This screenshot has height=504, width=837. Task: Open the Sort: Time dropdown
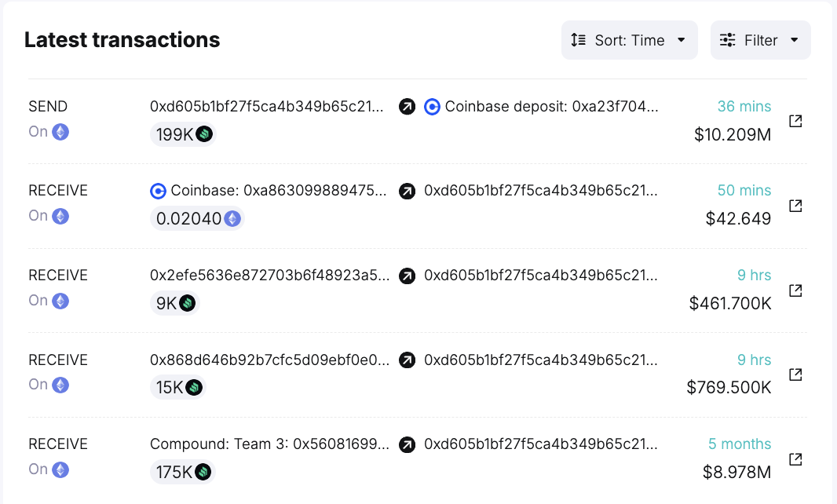point(629,39)
